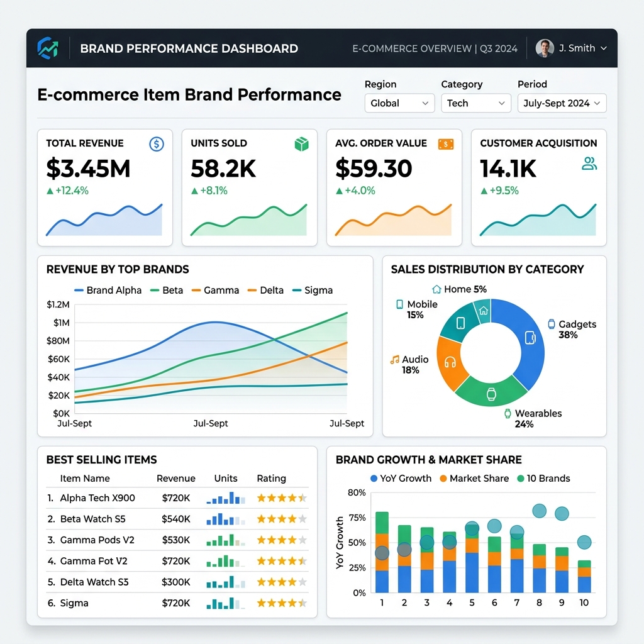The height and width of the screenshot is (644, 644).
Task: Sort by the Revenue column header
Action: [176, 479]
